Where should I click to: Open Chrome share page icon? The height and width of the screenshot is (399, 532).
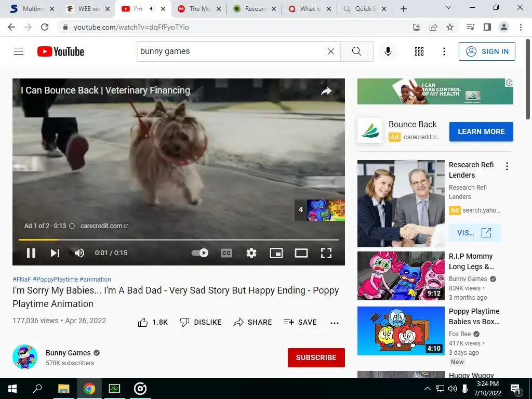pos(433,27)
